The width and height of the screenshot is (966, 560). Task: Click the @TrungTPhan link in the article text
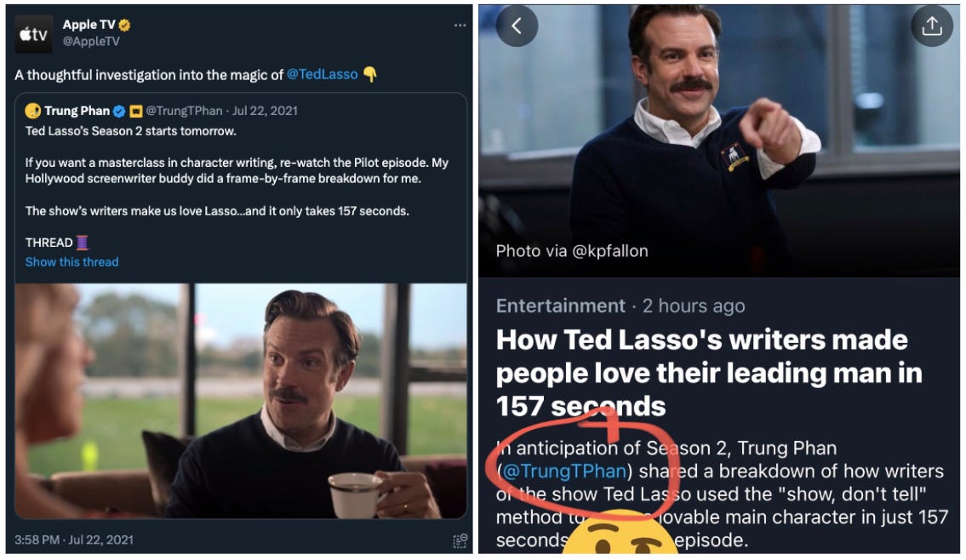[x=564, y=471]
